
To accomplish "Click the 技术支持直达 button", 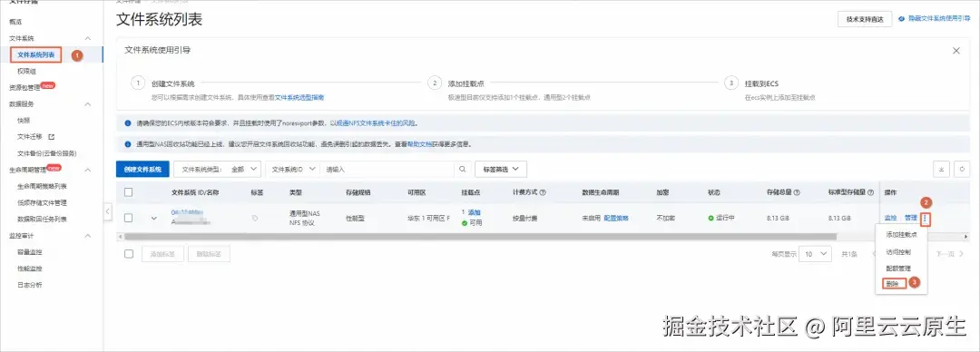I will tap(865, 19).
